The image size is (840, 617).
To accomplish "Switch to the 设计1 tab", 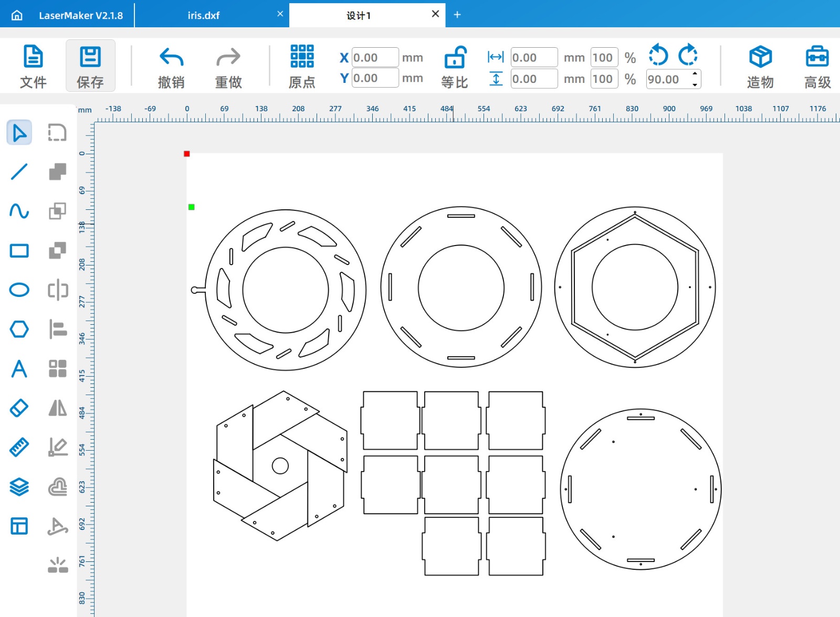I will pos(359,15).
